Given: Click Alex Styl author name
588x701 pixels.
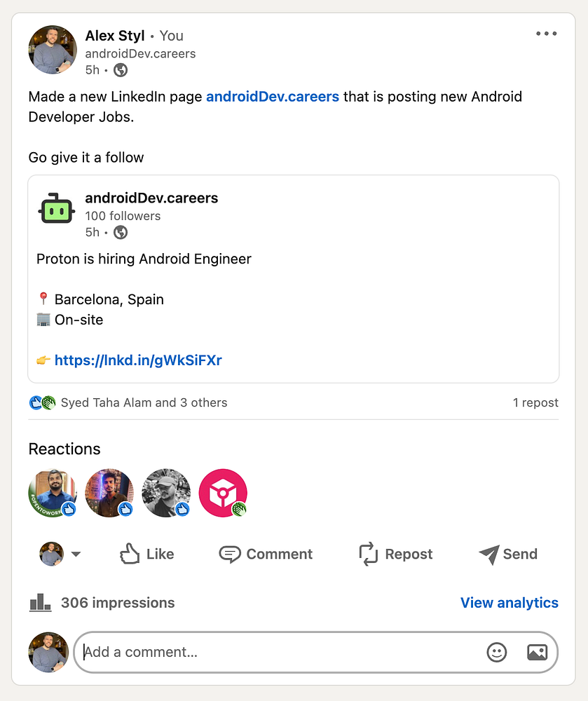Looking at the screenshot, I should pos(114,35).
